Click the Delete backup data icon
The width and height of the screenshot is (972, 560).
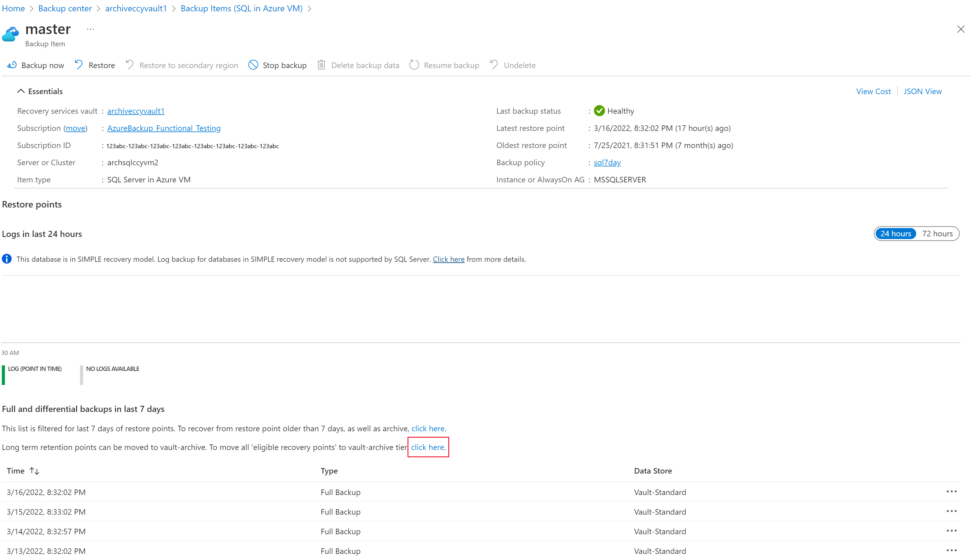322,65
